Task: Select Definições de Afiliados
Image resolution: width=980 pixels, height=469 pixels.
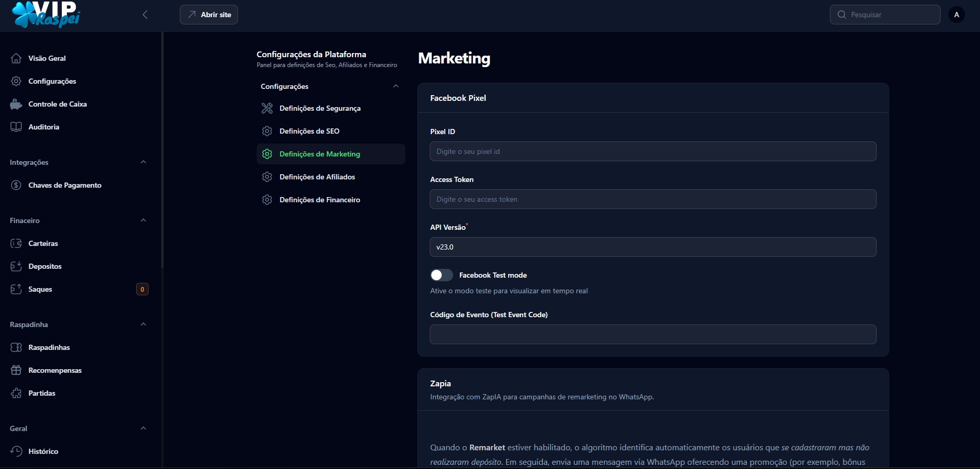Action: pyautogui.click(x=331, y=177)
